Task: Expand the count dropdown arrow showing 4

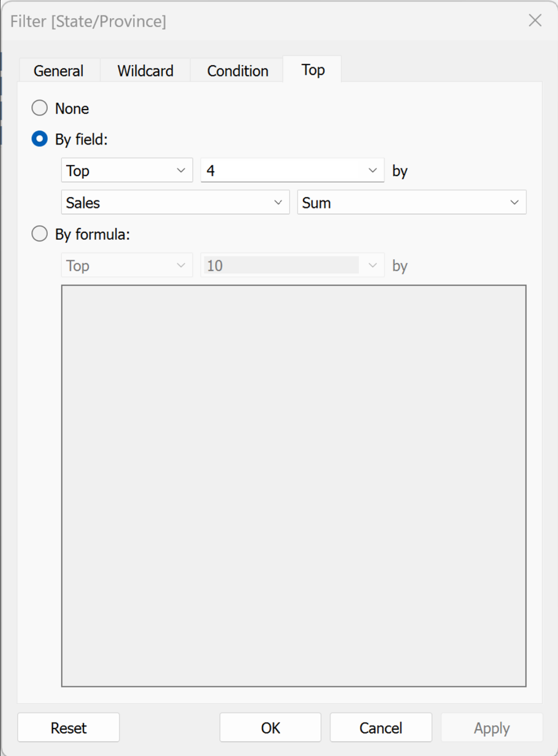Action: tap(373, 170)
